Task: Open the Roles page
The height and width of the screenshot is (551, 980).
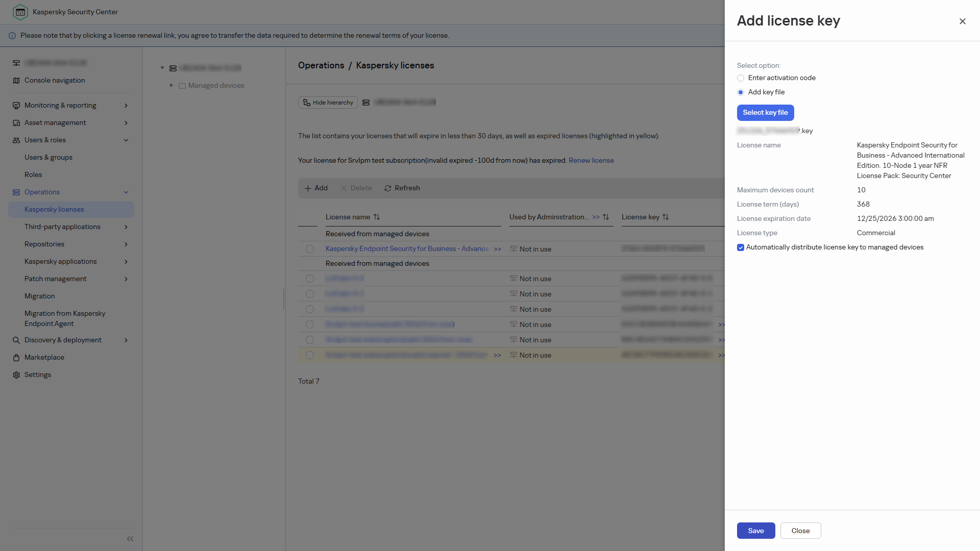Action: pos(33,175)
